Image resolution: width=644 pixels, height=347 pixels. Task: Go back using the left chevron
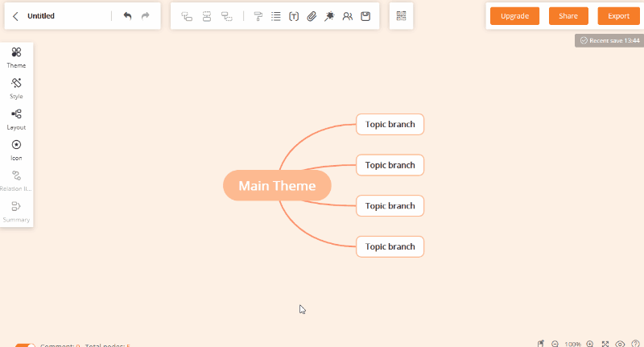(15, 16)
